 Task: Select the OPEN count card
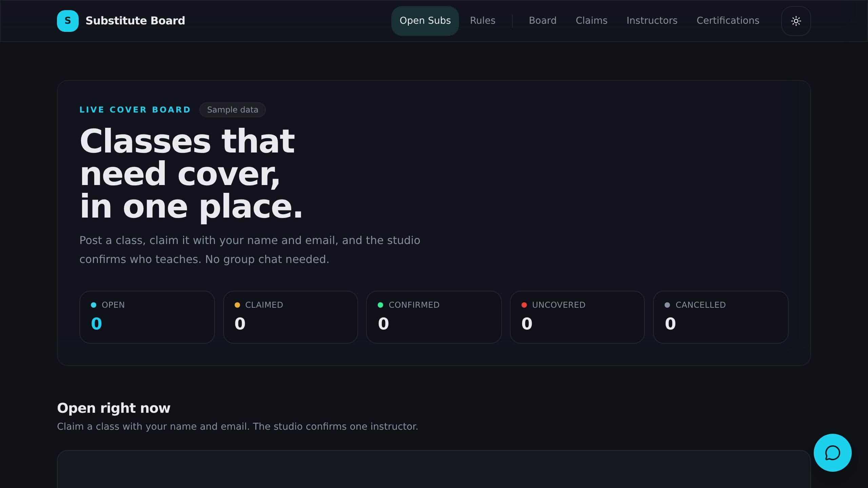click(x=147, y=317)
